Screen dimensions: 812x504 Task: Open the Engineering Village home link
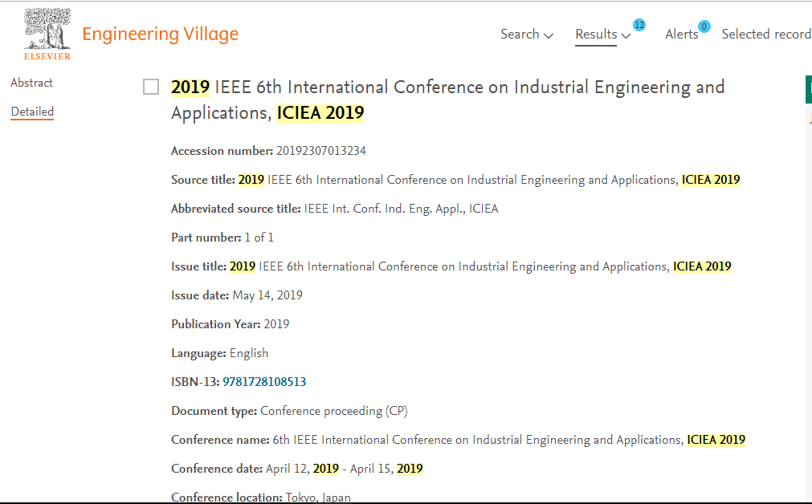click(160, 35)
